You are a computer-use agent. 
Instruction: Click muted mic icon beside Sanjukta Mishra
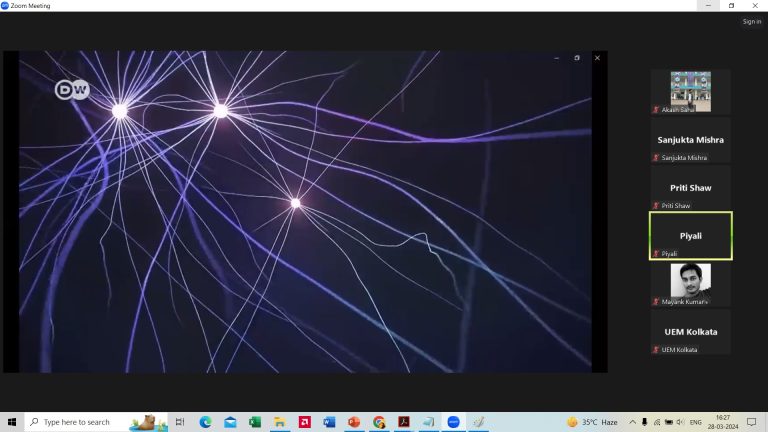tap(656, 158)
